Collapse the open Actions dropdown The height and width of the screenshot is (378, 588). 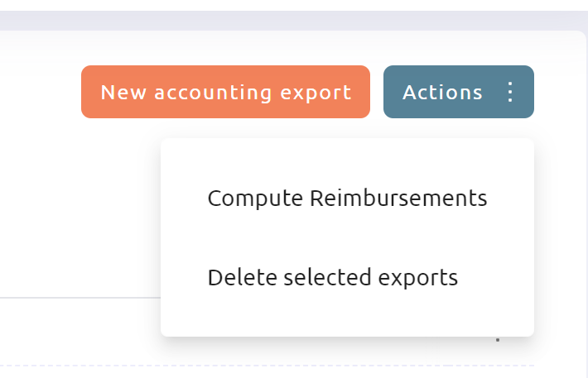point(459,92)
